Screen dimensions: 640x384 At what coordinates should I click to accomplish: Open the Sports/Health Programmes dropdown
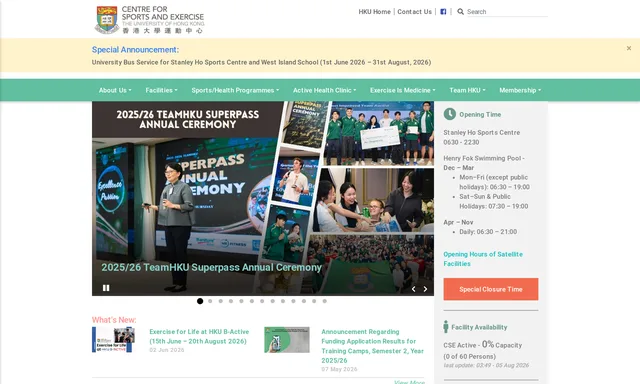(x=236, y=90)
